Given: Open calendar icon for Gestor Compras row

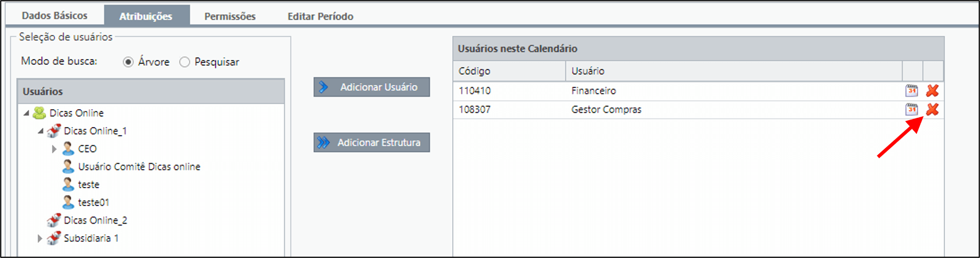Looking at the screenshot, I should pyautogui.click(x=912, y=109).
